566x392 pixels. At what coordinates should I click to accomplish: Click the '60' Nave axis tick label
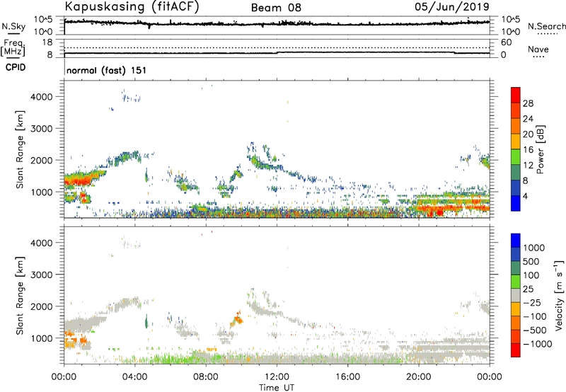coord(506,42)
